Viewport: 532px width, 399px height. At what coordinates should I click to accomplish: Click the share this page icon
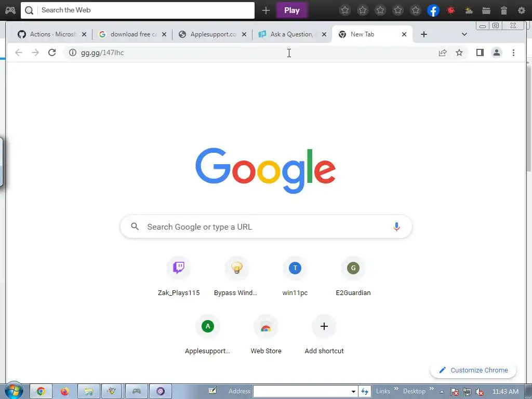(x=443, y=52)
